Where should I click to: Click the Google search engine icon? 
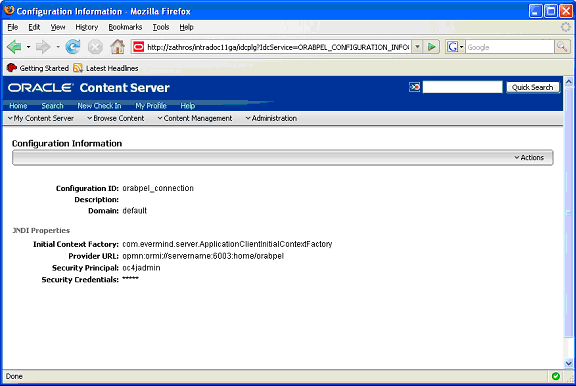(x=452, y=47)
